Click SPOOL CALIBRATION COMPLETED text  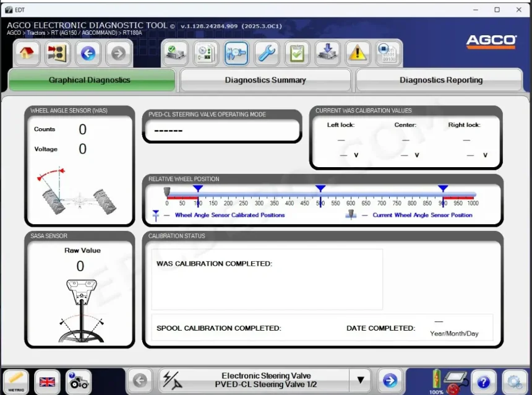219,328
